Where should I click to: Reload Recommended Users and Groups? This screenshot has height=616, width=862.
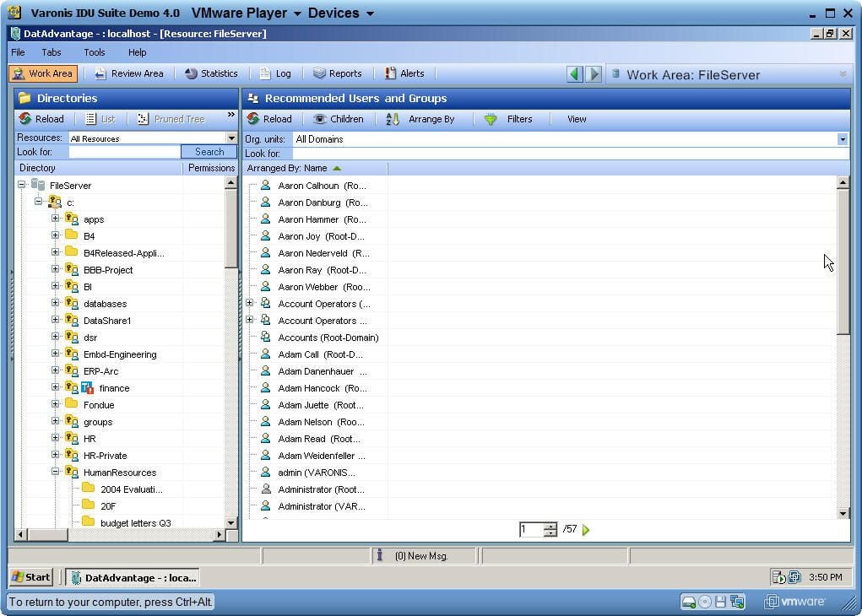pos(269,119)
